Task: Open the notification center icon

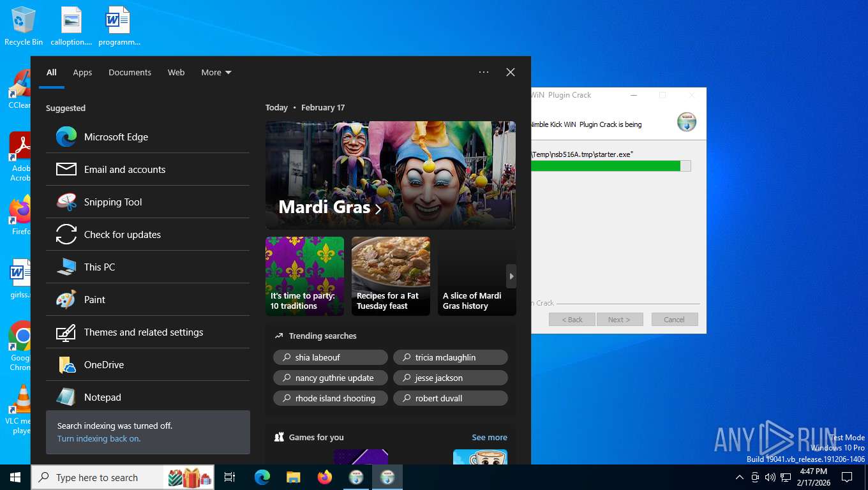Action: click(x=847, y=477)
